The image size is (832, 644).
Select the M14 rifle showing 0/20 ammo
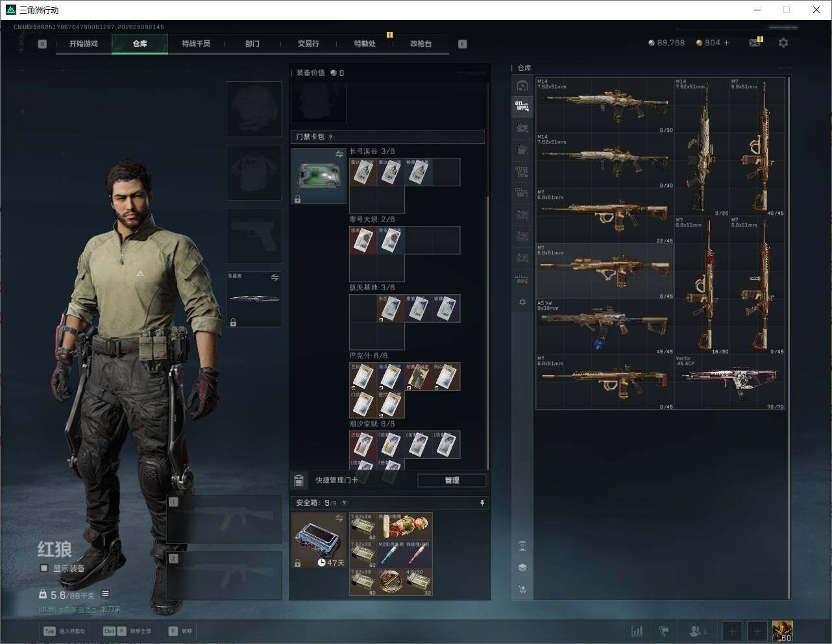(x=702, y=147)
